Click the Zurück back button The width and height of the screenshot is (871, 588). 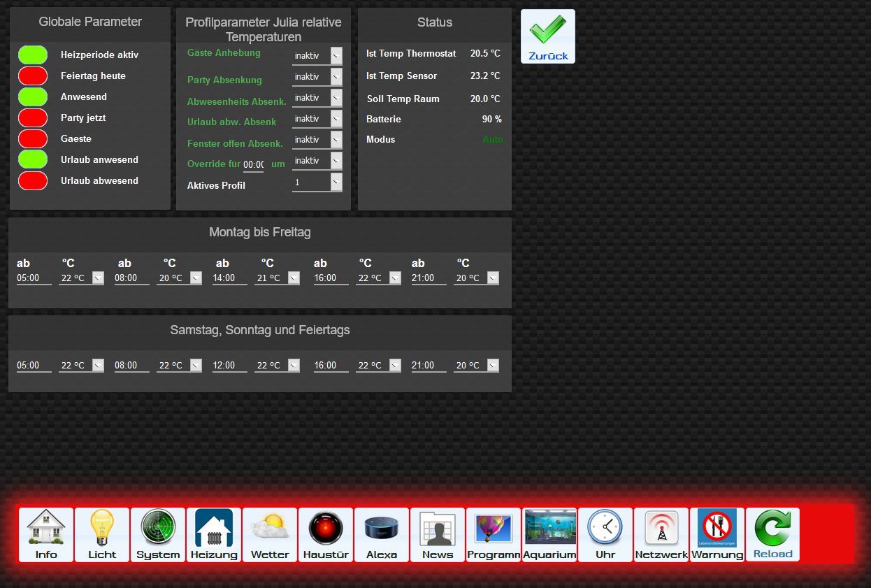548,36
